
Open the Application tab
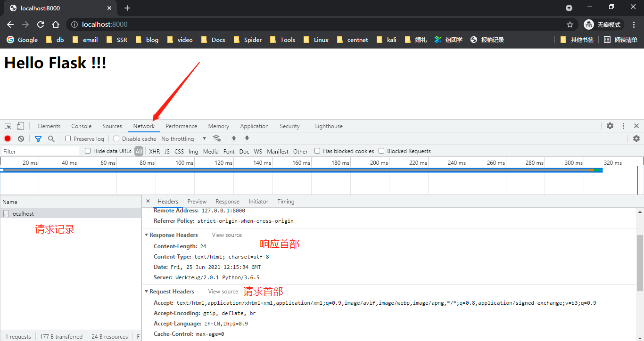coord(254,126)
